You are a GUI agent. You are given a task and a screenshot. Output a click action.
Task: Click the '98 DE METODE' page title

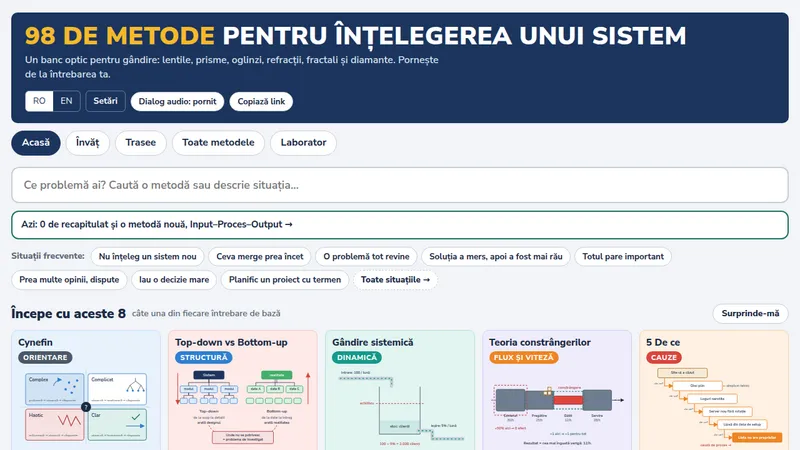[119, 36]
